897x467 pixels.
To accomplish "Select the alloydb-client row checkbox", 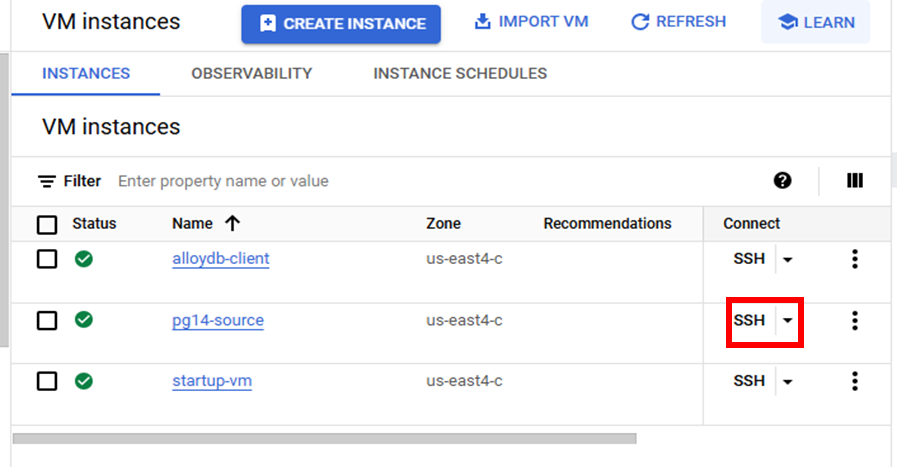I will [47, 259].
